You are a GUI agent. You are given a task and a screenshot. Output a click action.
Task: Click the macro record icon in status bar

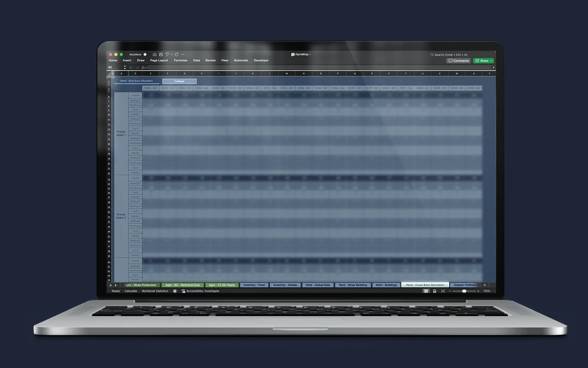(175, 291)
